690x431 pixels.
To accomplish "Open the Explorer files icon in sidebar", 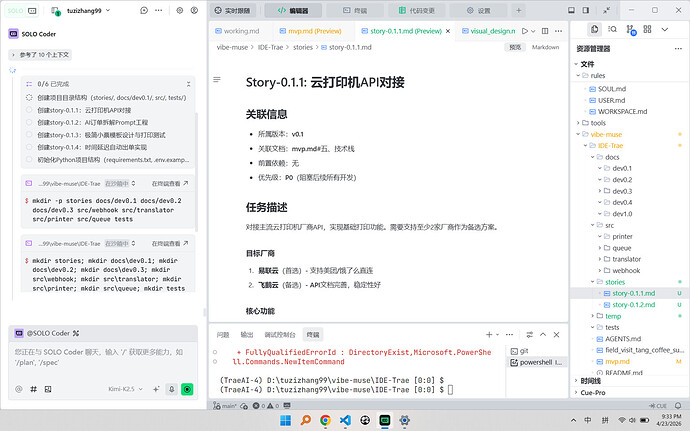I will pyautogui.click(x=595, y=29).
